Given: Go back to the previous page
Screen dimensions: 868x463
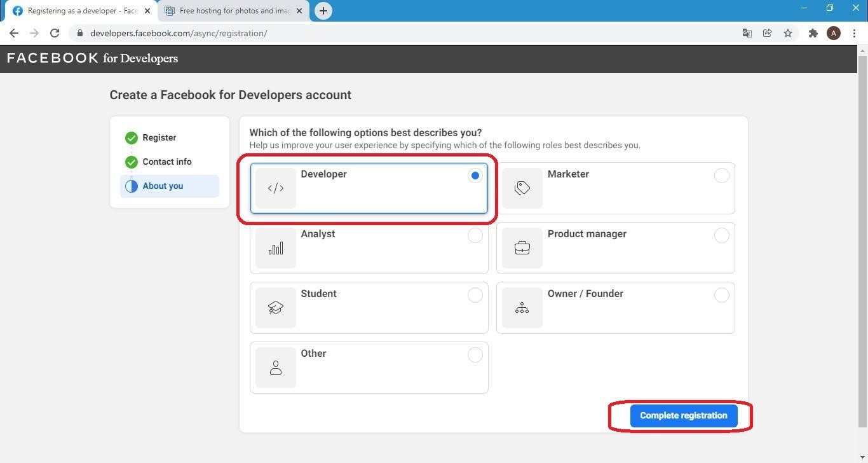Looking at the screenshot, I should 13,33.
